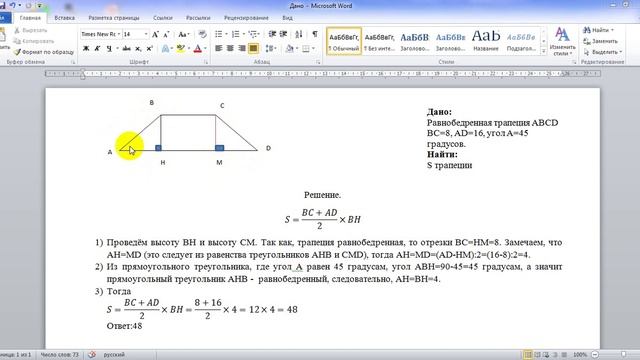Select the Обычный style
This screenshot has width=640, height=360.
coord(344,41)
